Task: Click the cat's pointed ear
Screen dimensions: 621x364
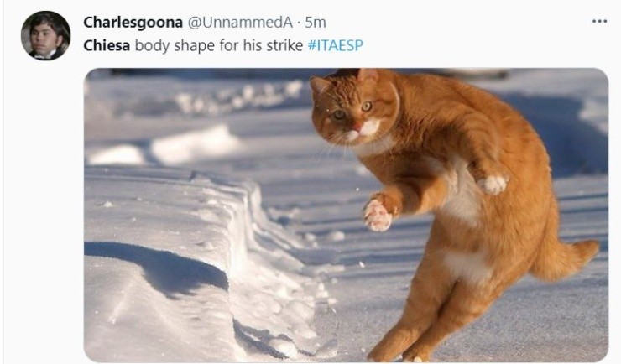Action: [319, 84]
